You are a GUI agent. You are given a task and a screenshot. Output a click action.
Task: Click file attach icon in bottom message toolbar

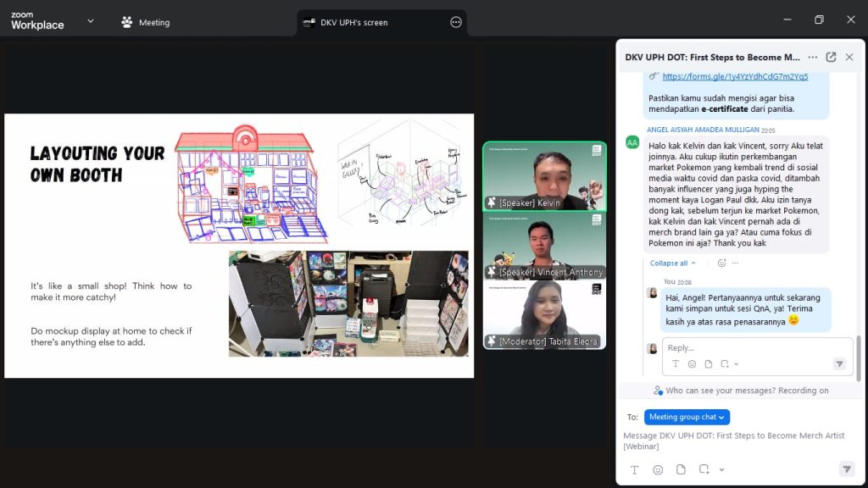tap(681, 469)
